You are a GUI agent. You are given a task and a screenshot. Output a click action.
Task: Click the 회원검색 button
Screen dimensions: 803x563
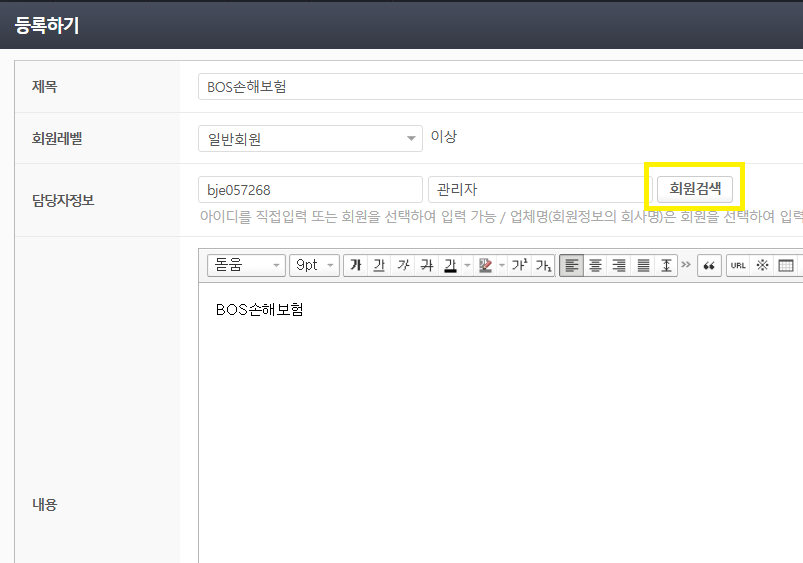pyautogui.click(x=695, y=188)
